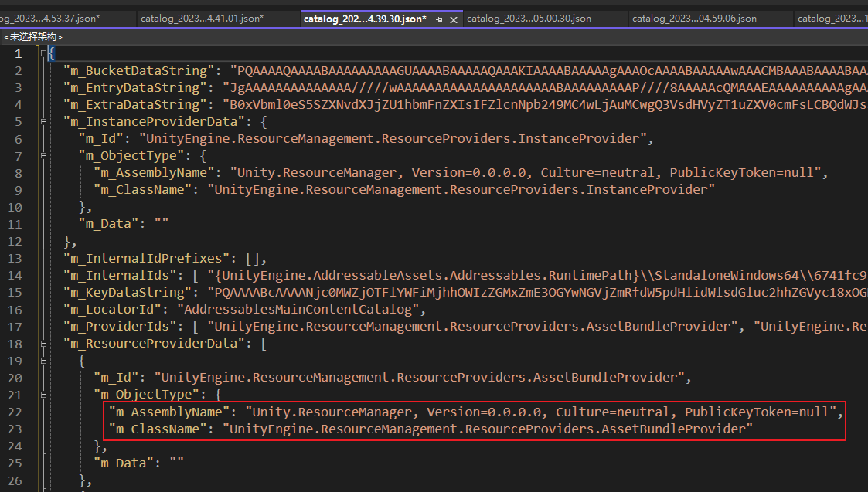
Task: Collapse m_ObjectType block on line 7
Action: [43, 156]
